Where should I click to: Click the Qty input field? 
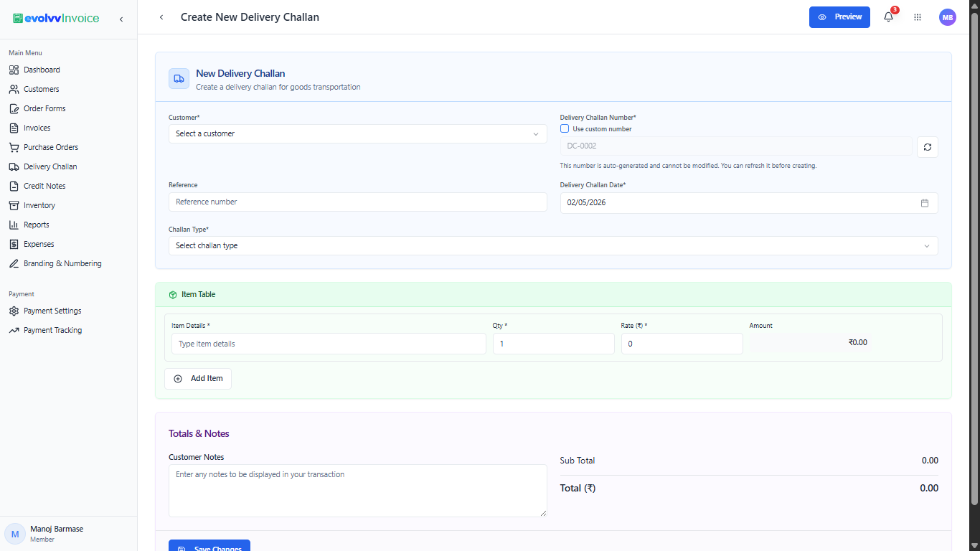[x=554, y=344]
